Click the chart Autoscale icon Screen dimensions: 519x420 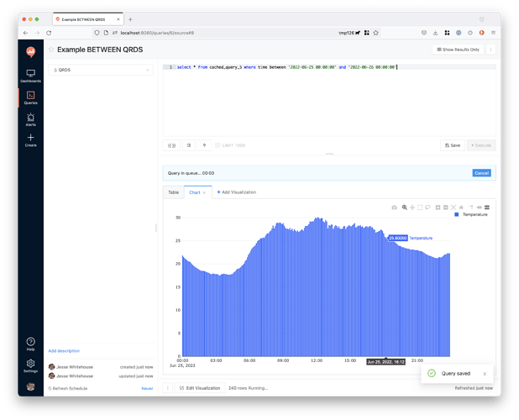pyautogui.click(x=453, y=207)
